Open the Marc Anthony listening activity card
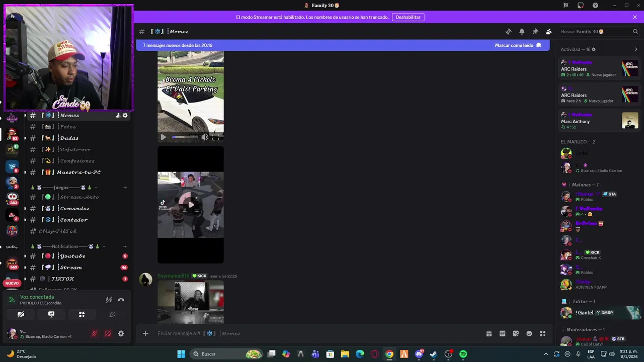This screenshot has height=362, width=644. (x=600, y=121)
